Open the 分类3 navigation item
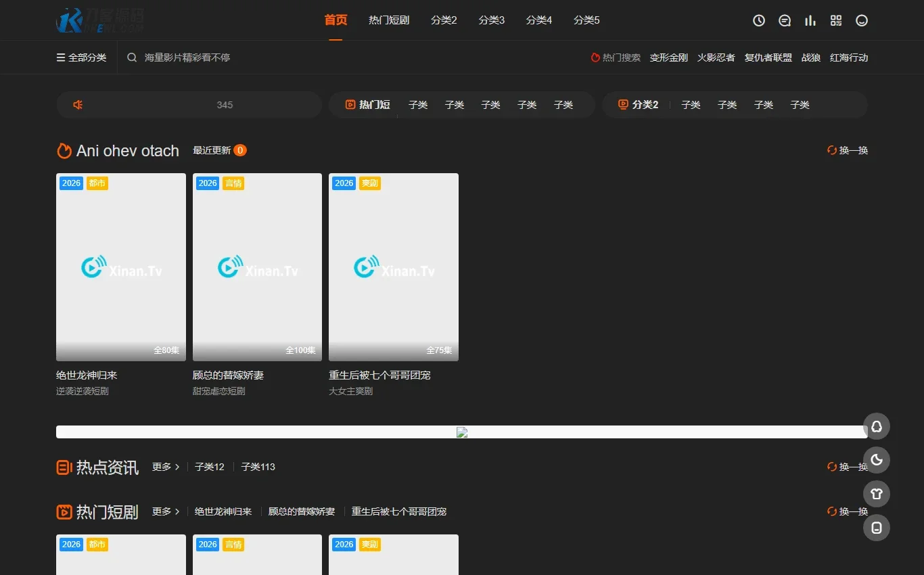 [492, 20]
